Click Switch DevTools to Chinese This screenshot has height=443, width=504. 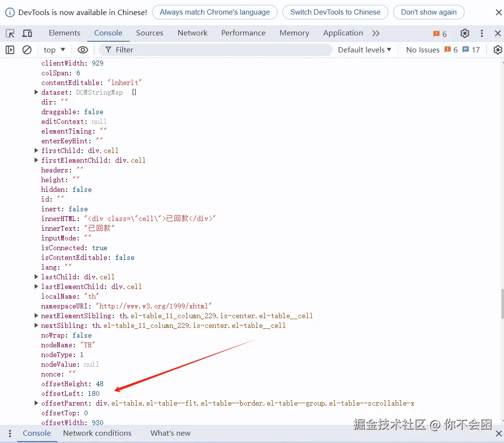[x=335, y=12]
